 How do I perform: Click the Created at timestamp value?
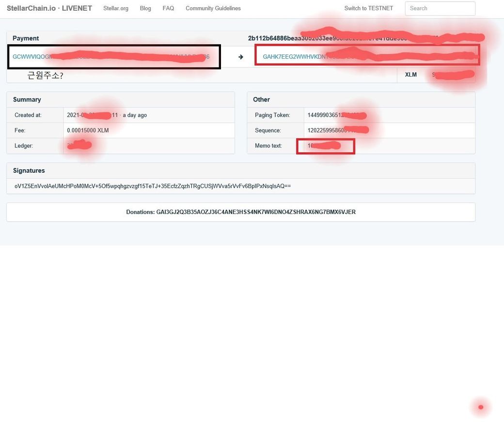[x=107, y=115]
